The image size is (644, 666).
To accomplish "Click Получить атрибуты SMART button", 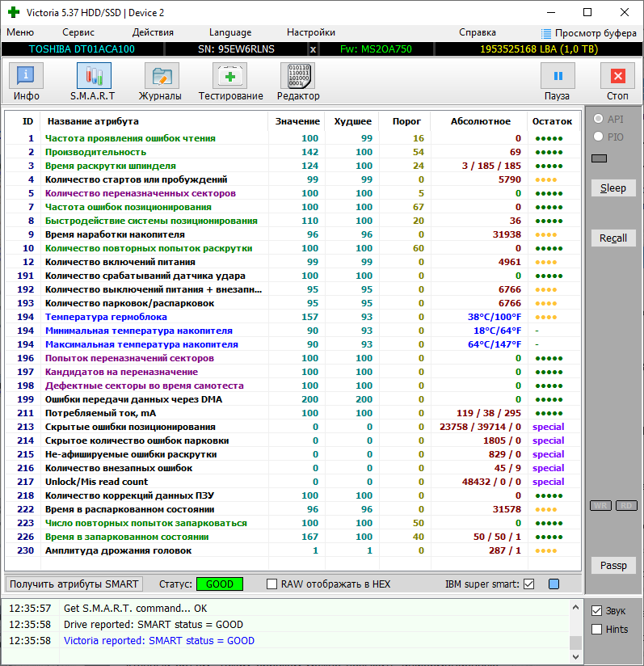I will tap(74, 584).
